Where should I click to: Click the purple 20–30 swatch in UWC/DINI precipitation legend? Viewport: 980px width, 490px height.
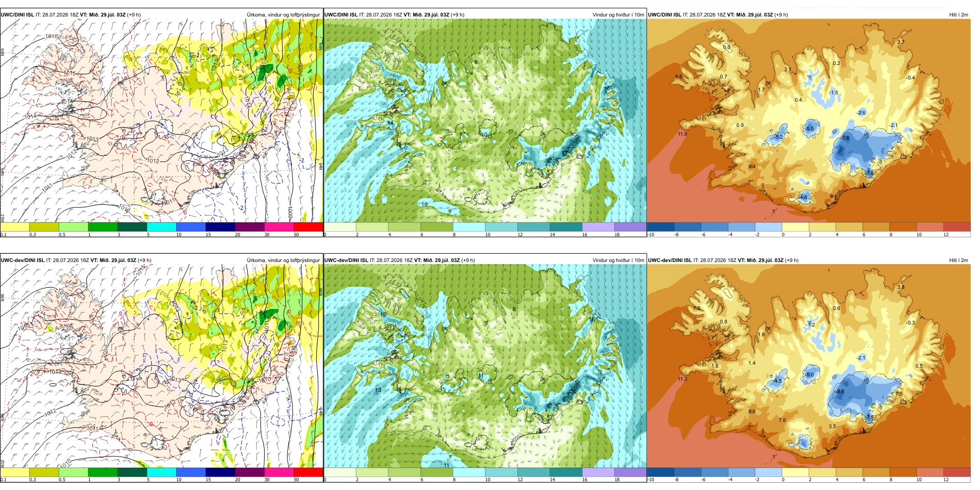(250, 227)
